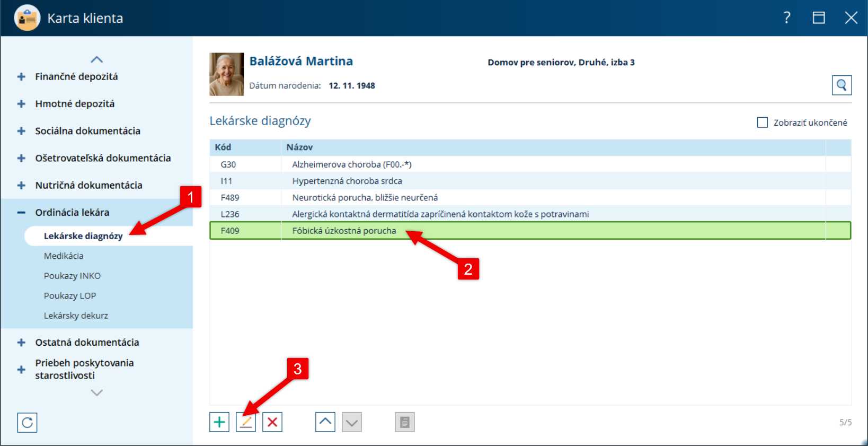This screenshot has height=446, width=868.
Task: Refresh the sidebar with the reload icon
Action: pyautogui.click(x=27, y=423)
